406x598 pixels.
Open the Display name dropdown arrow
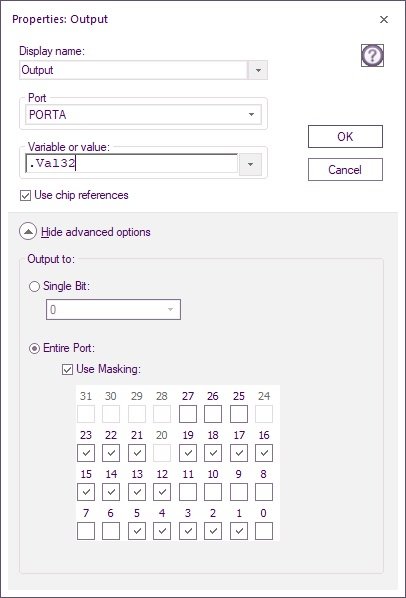point(258,70)
